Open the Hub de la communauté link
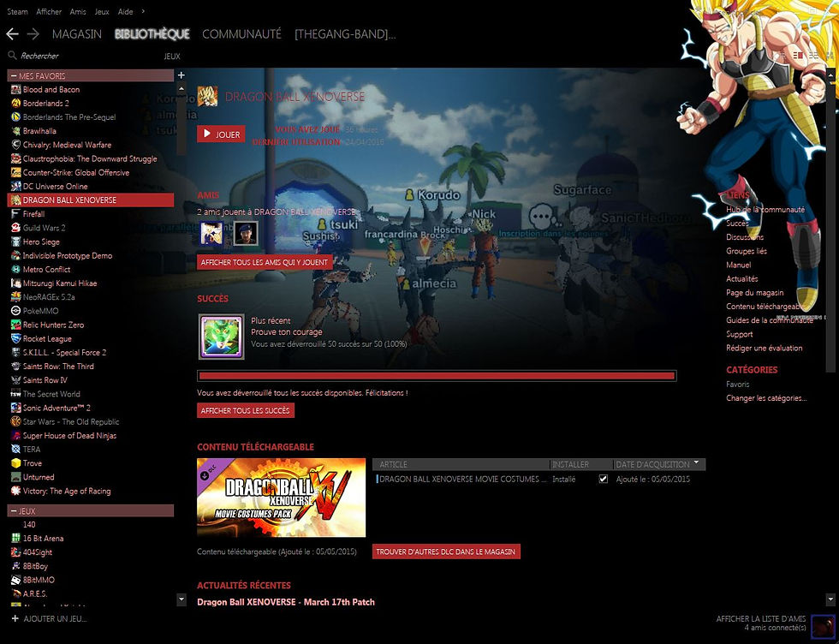Screen dimensions: 839x644 (x=765, y=209)
